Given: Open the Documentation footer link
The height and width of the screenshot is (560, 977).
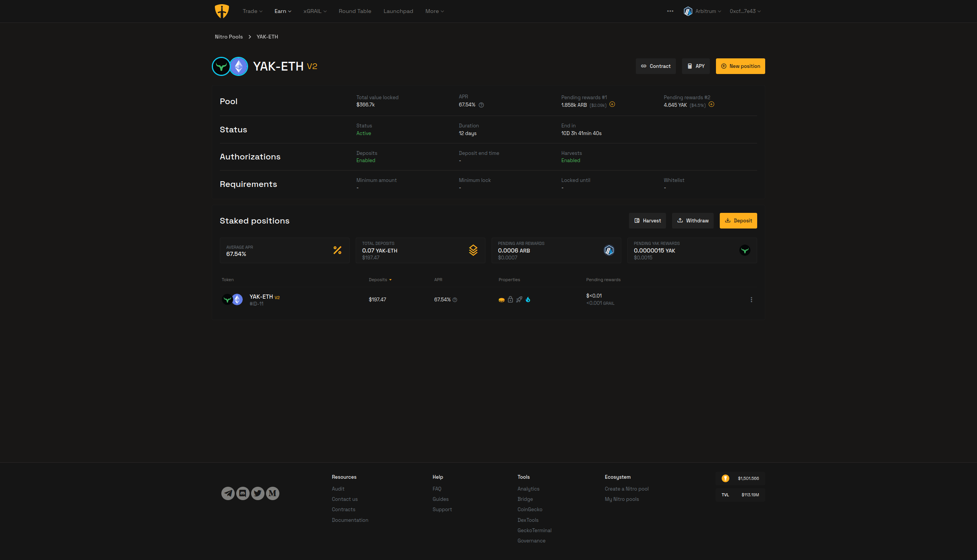Looking at the screenshot, I should click(350, 520).
